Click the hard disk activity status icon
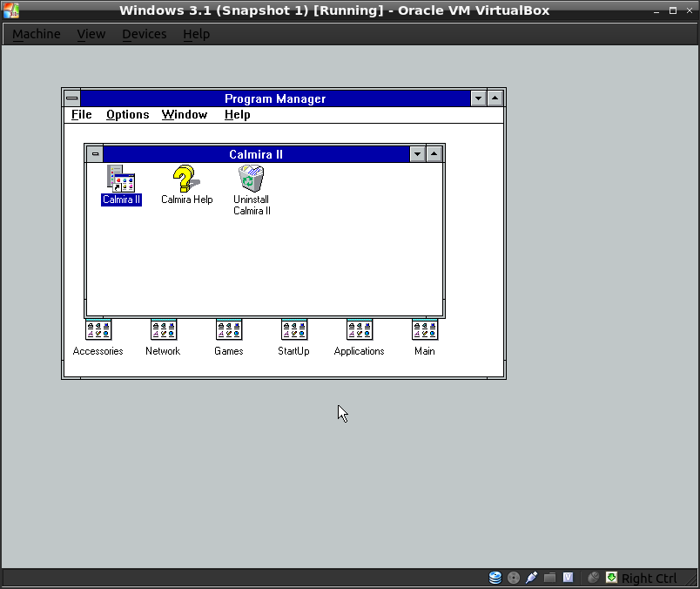 click(x=495, y=578)
